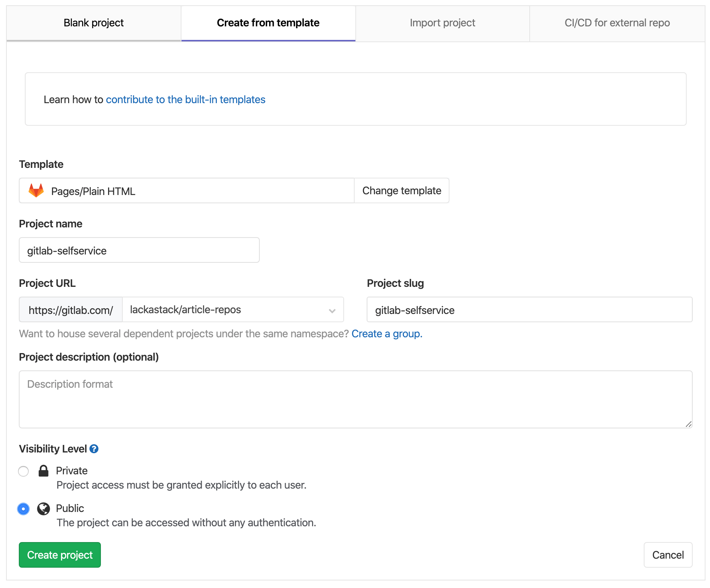The height and width of the screenshot is (588, 710).
Task: Click the green Create project button
Action: (x=60, y=554)
